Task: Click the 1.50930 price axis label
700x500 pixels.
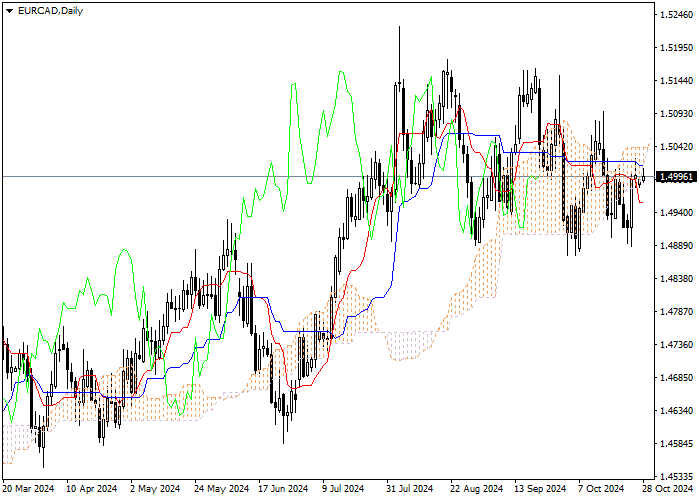Action: click(677, 114)
